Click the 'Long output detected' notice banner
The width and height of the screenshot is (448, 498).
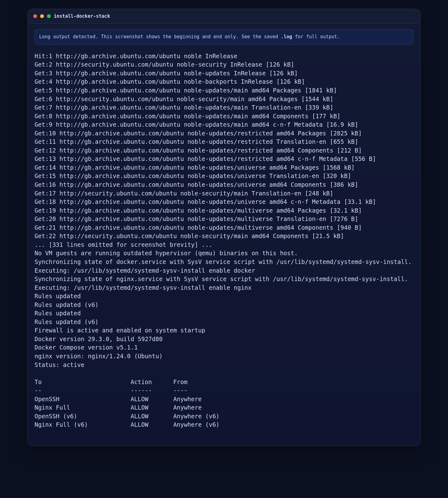(224, 37)
